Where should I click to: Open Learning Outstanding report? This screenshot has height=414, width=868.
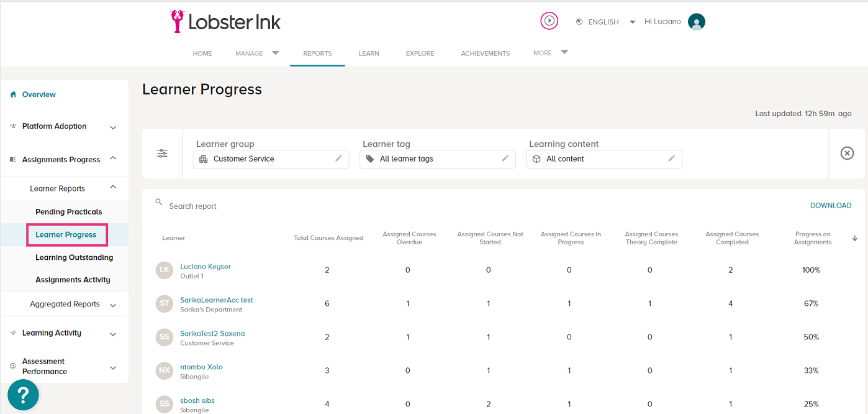pos(75,257)
